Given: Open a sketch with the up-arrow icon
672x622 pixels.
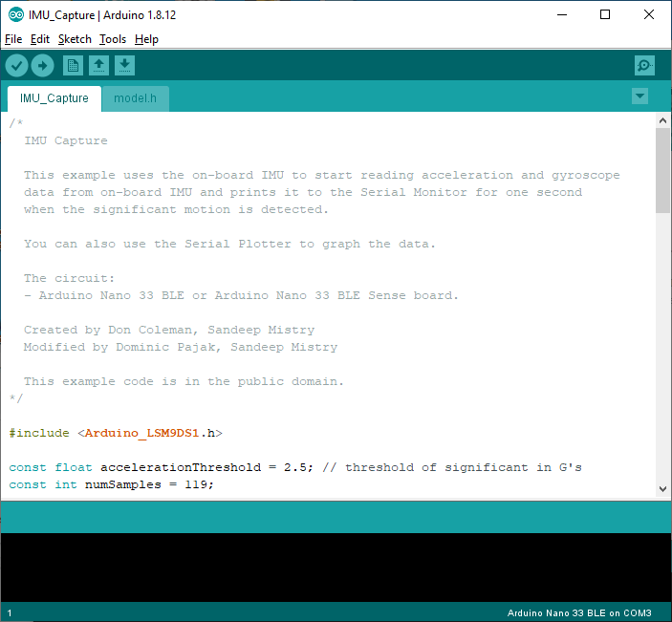Looking at the screenshot, I should pos(99,66).
